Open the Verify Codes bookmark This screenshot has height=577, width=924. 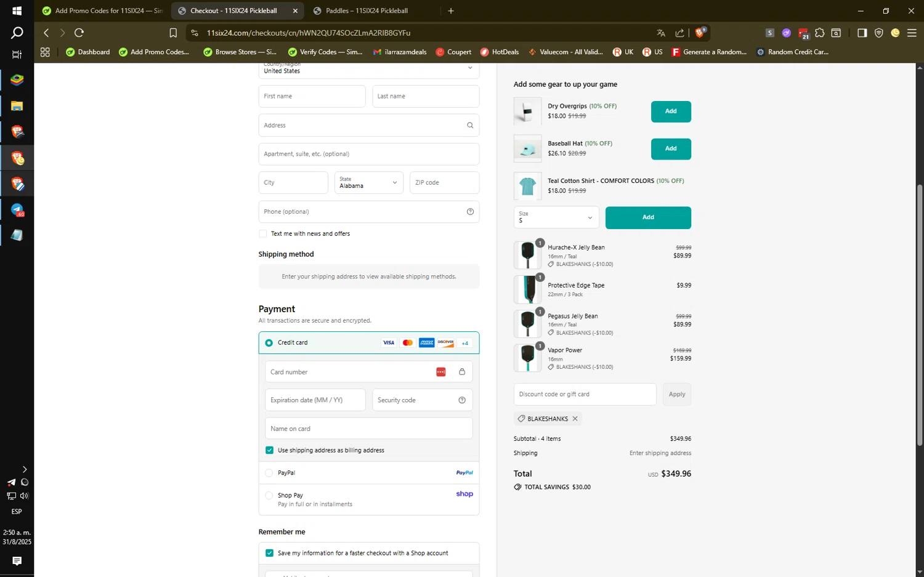coord(325,52)
